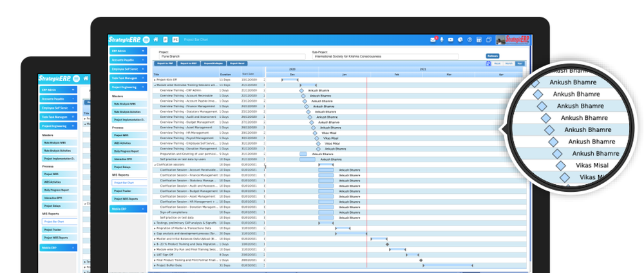Click the Export to MSP button

(x=187, y=64)
